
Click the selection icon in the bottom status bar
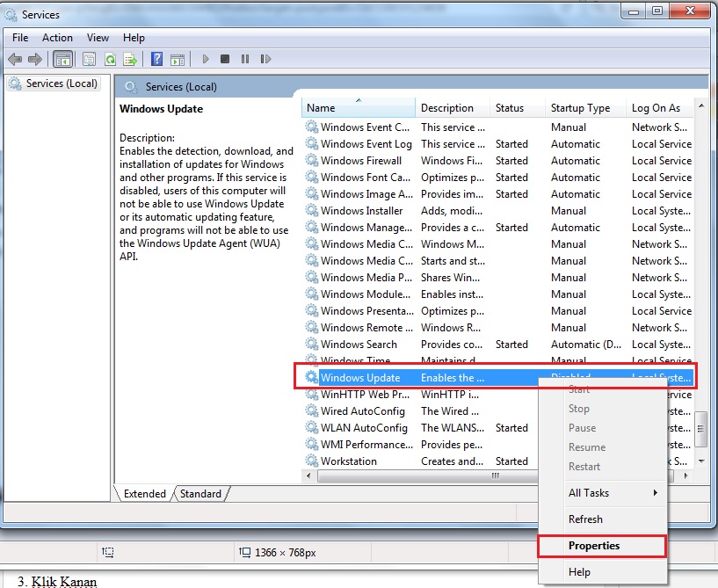tap(108, 552)
